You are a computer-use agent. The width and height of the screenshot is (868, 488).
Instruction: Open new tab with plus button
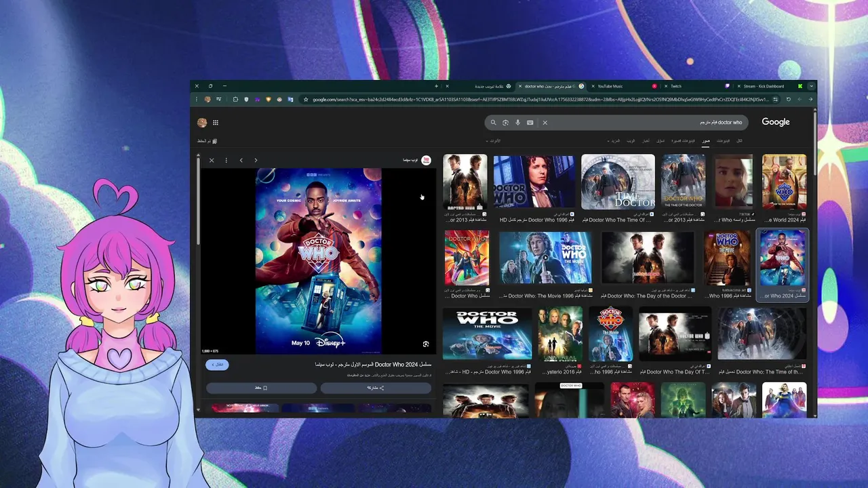point(436,86)
